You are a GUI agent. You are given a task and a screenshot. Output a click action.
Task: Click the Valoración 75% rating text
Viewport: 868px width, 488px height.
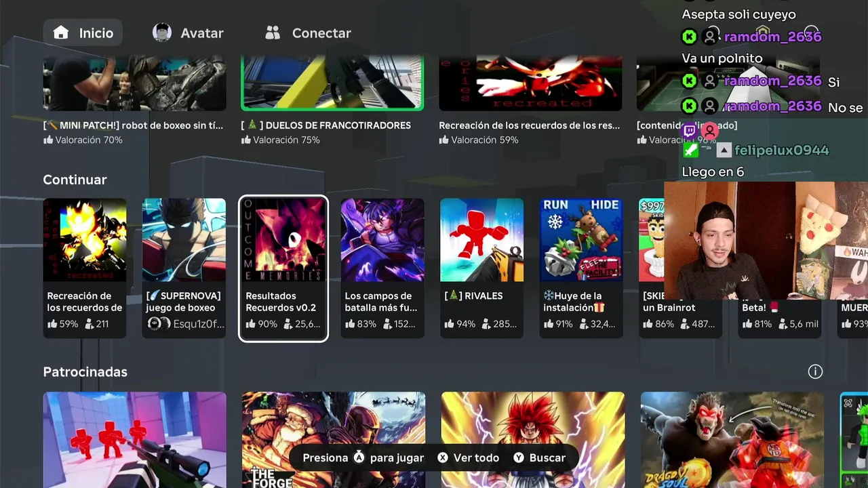[x=286, y=140]
